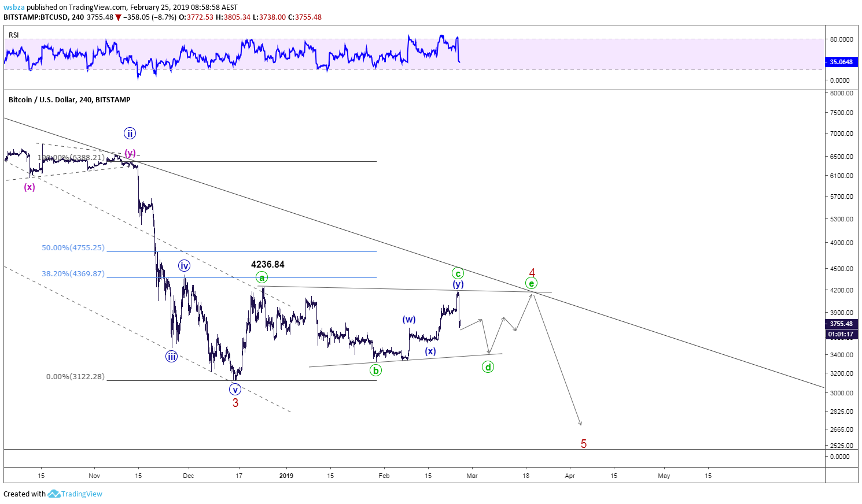Click the green circled wave d label

click(488, 366)
